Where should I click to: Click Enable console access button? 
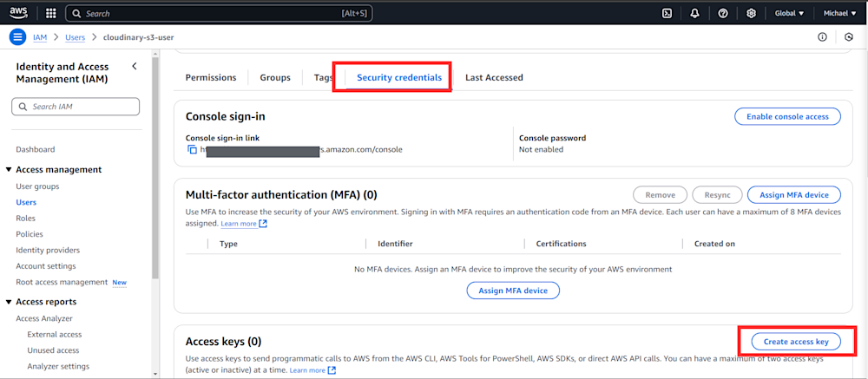(x=787, y=117)
